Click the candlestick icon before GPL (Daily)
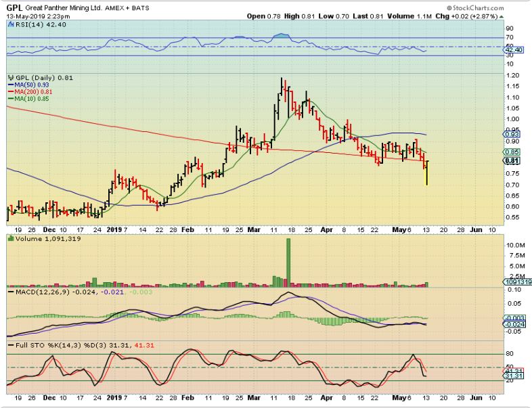532x408 pixels. [11, 78]
